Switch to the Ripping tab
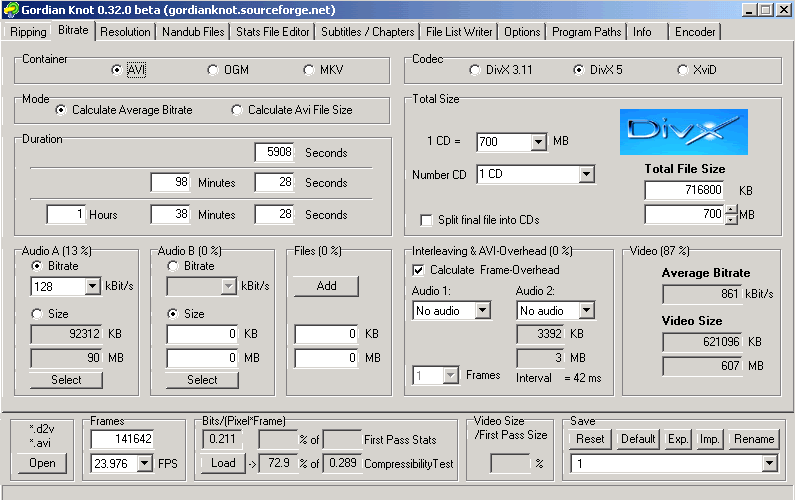The height and width of the screenshot is (500, 795). point(28,32)
